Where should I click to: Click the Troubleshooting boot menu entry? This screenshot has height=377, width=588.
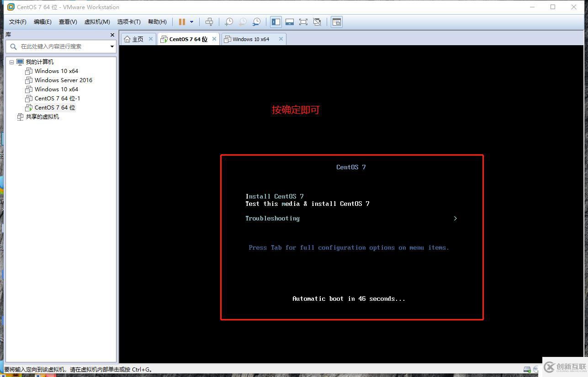273,218
